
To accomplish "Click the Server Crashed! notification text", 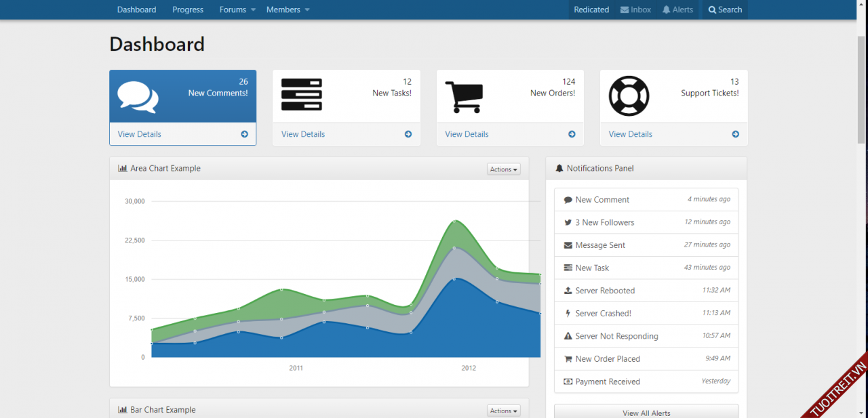I will [x=604, y=313].
